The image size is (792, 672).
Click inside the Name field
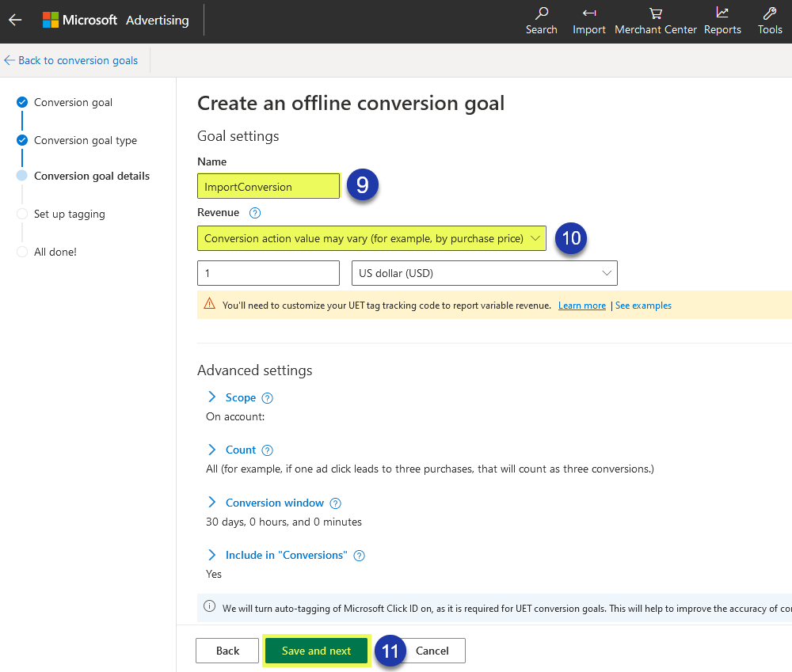268,185
